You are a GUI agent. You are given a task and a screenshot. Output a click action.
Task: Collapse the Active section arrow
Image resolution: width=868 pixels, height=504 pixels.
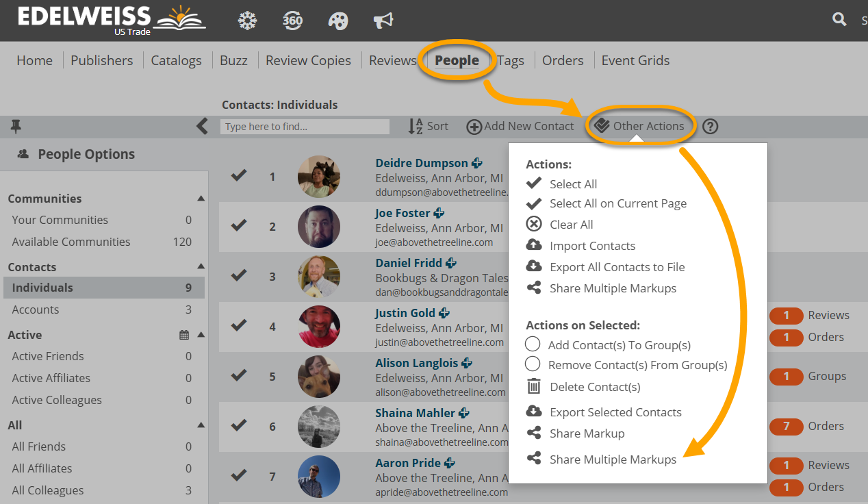click(201, 335)
